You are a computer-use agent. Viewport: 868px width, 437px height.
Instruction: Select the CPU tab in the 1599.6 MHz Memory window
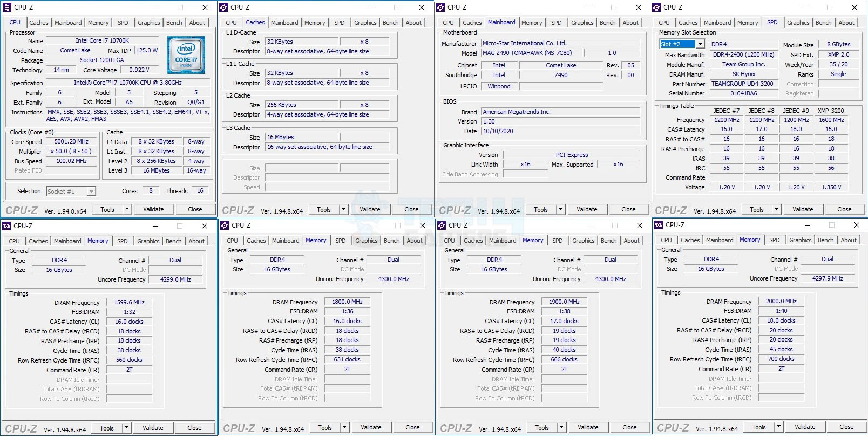(15, 241)
